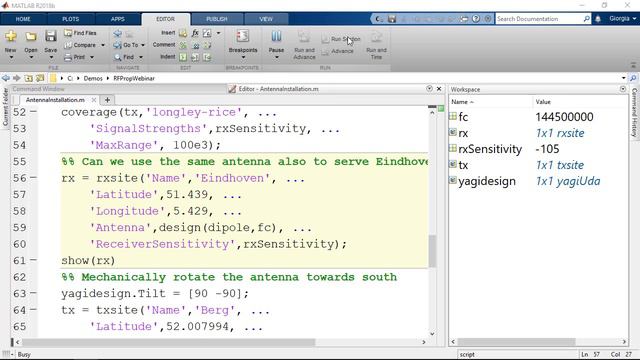Switch to the PUBLISH tab

(x=217, y=19)
